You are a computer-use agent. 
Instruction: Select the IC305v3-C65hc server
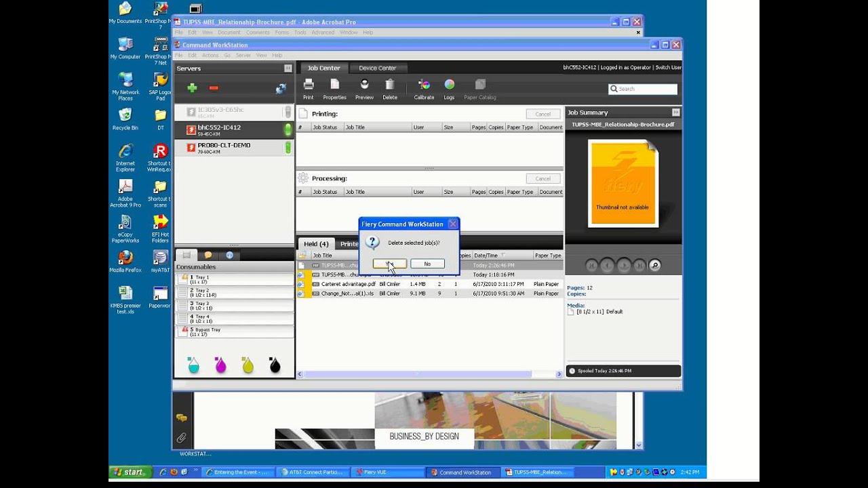pos(234,112)
